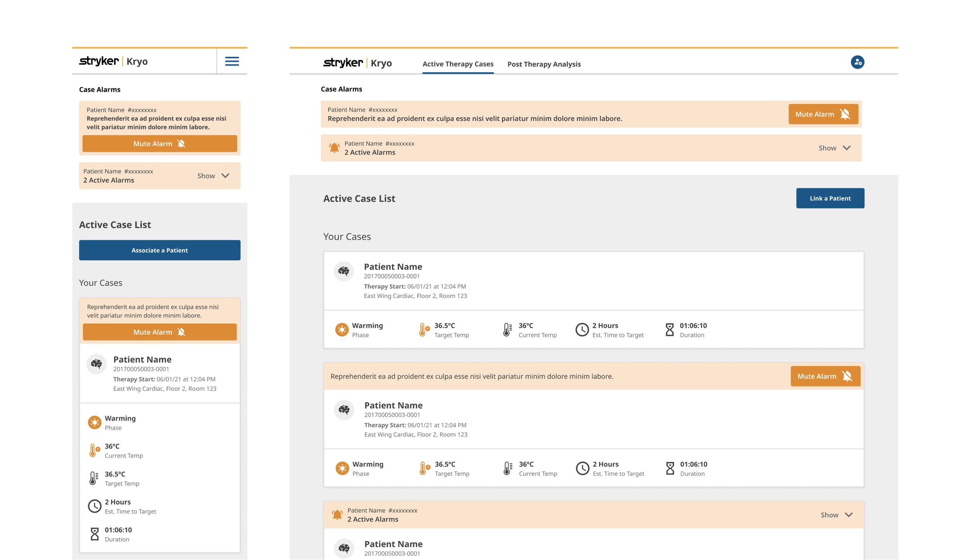
Task: Click the Stryker Kryo logo in the desktop header
Action: (x=357, y=63)
